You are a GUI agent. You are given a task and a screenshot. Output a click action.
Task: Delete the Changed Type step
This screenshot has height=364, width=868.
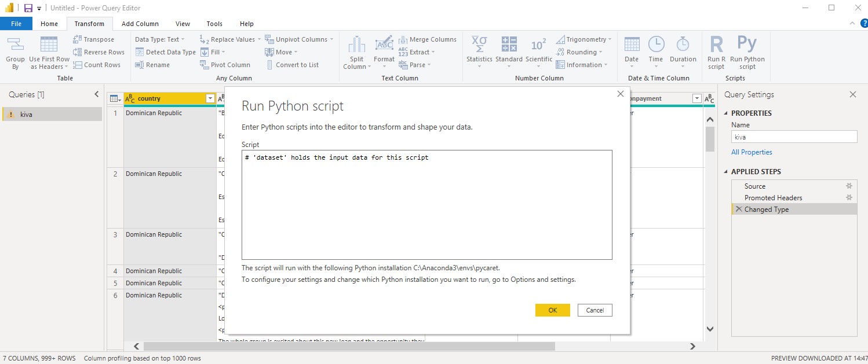[x=738, y=209]
